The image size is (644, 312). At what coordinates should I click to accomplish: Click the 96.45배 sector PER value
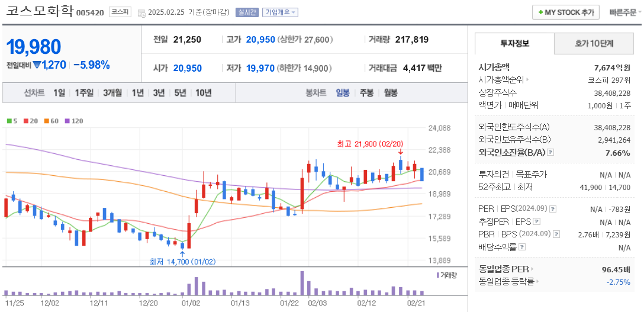(x=616, y=270)
